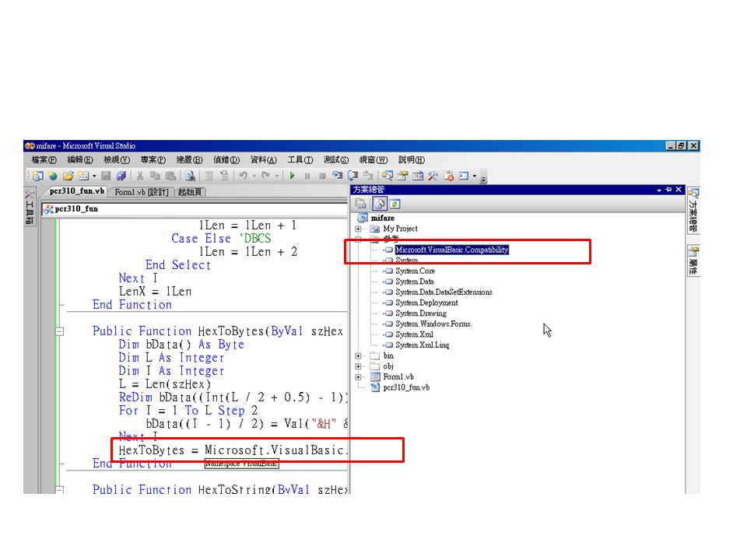Click the Save floppy disk icon
The image size is (747, 560).
(x=106, y=176)
